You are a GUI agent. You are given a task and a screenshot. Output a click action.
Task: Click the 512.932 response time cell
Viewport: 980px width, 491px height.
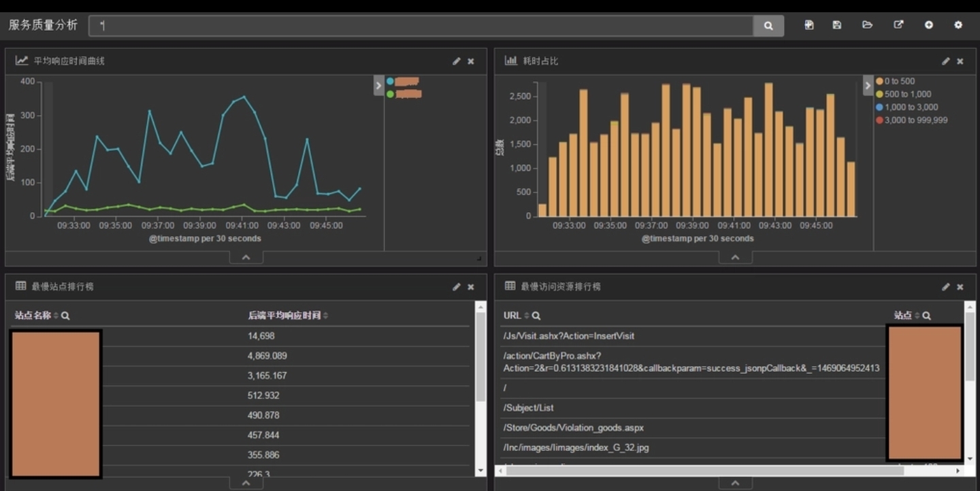coord(263,395)
